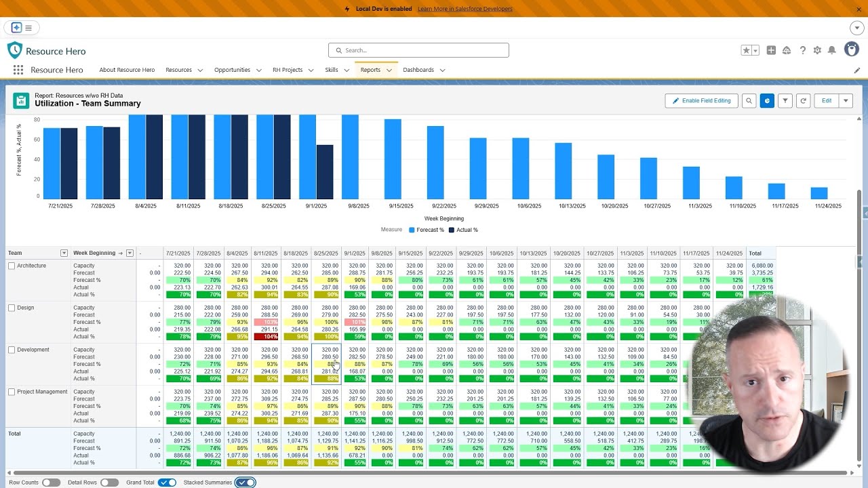Expand the Reports tab chevron
Viewport: 868px width, 488px height.
[389, 70]
